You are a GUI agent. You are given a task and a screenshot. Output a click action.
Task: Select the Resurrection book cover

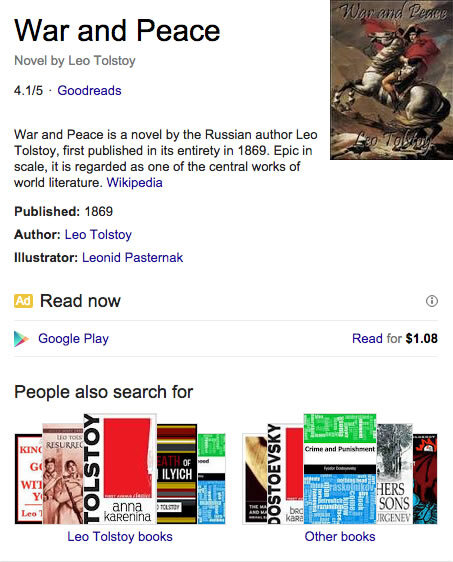pyautogui.click(x=63, y=474)
